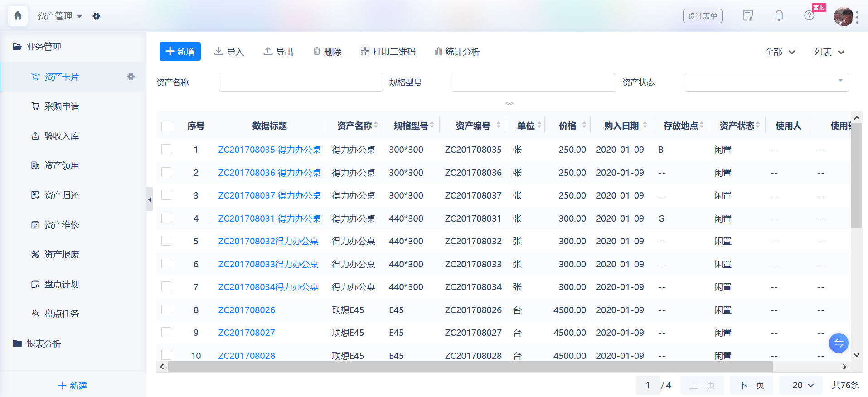The image size is (868, 397).
Task: Open the 资产状态 combo box
Action: click(766, 82)
